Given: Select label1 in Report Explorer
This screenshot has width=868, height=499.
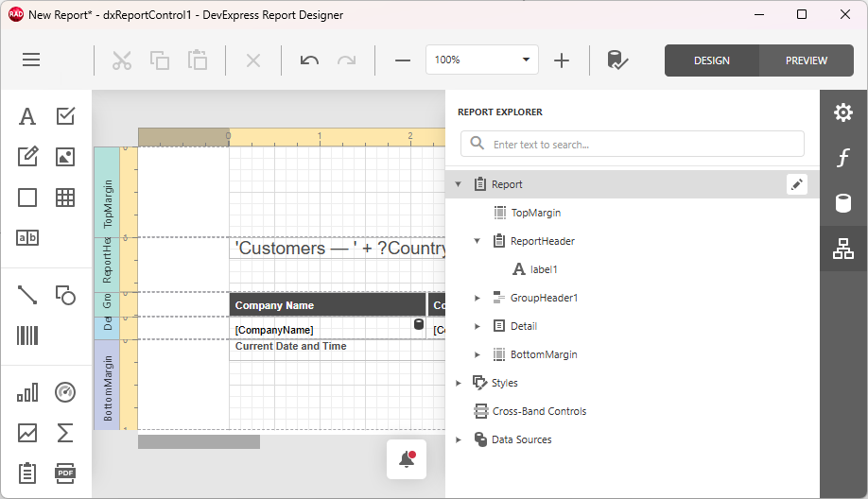Looking at the screenshot, I should click(544, 269).
